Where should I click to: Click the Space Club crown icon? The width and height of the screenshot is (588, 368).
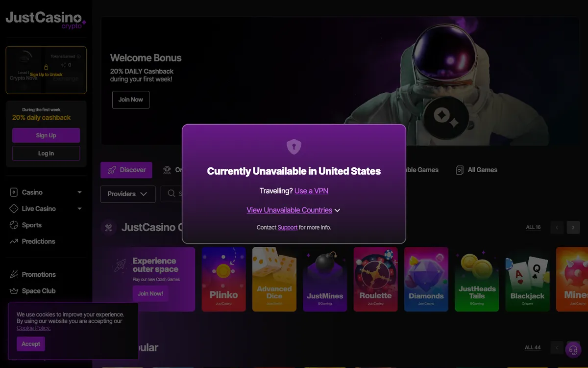(x=14, y=291)
